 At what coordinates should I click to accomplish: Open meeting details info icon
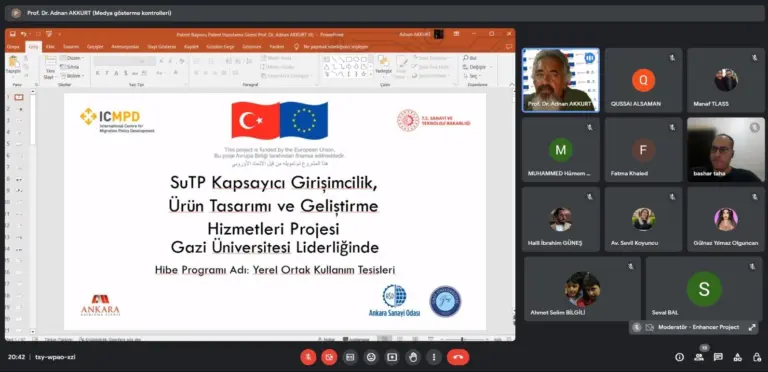point(679,357)
